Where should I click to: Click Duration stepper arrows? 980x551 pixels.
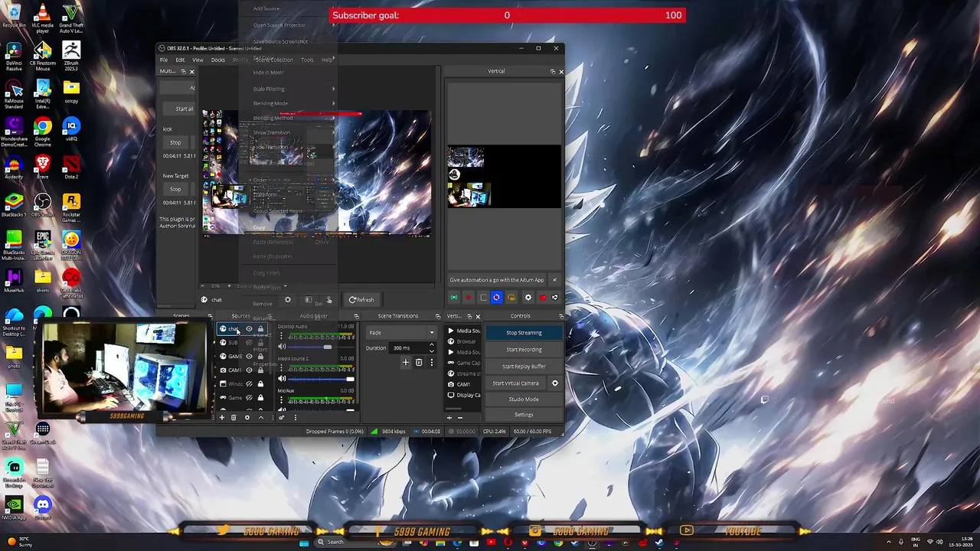pyautogui.click(x=431, y=348)
